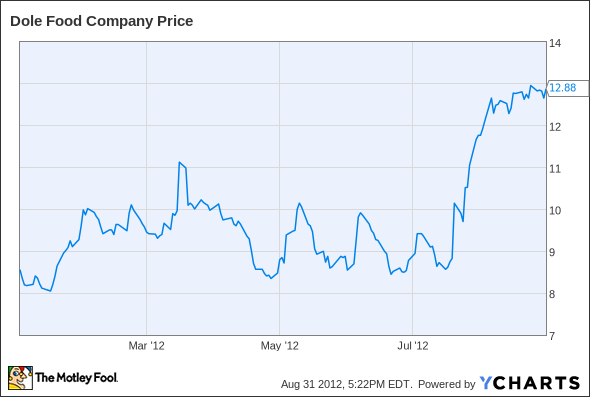Click the line's lowest point in early February
This screenshot has height=397, width=590.
tap(51, 291)
